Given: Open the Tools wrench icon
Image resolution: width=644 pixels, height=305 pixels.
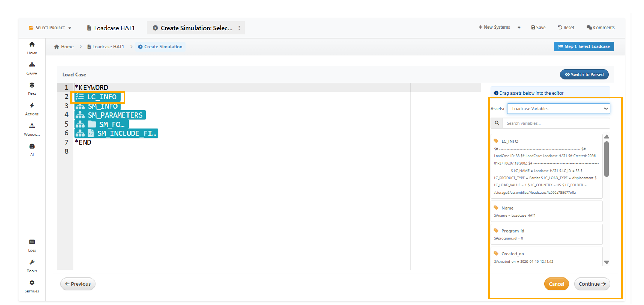Looking at the screenshot, I should [x=32, y=265].
